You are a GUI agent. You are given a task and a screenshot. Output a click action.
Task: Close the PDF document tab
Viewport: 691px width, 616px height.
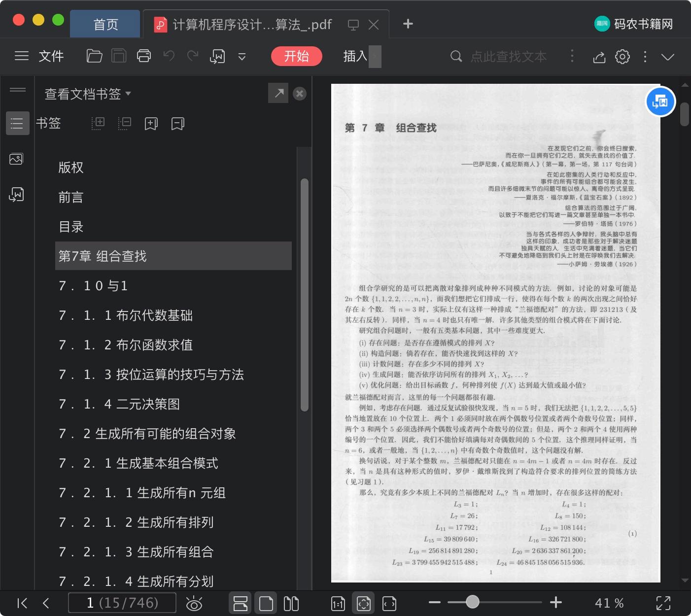point(374,25)
